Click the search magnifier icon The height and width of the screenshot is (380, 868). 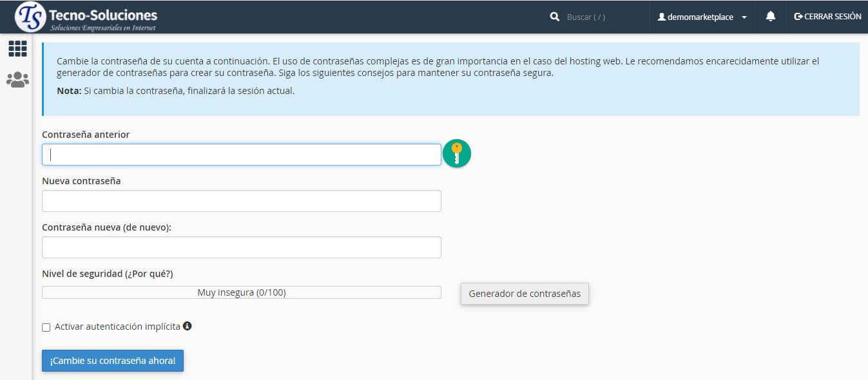[554, 17]
